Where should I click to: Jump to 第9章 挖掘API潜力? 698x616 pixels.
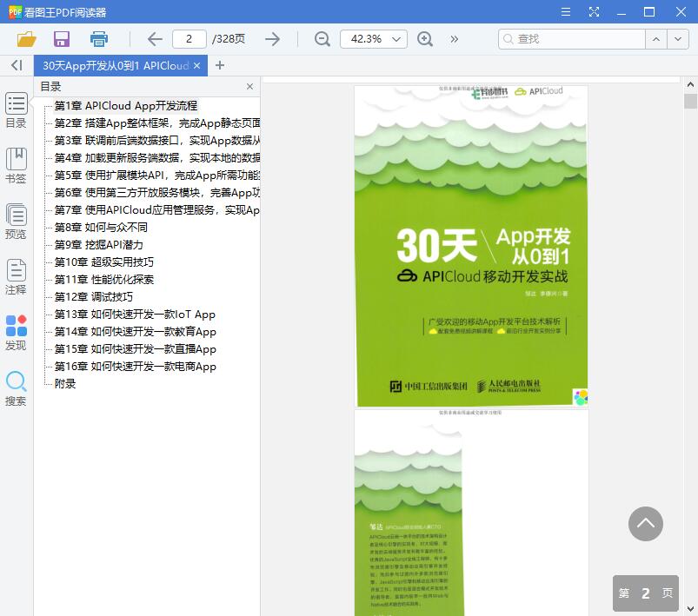click(x=98, y=244)
